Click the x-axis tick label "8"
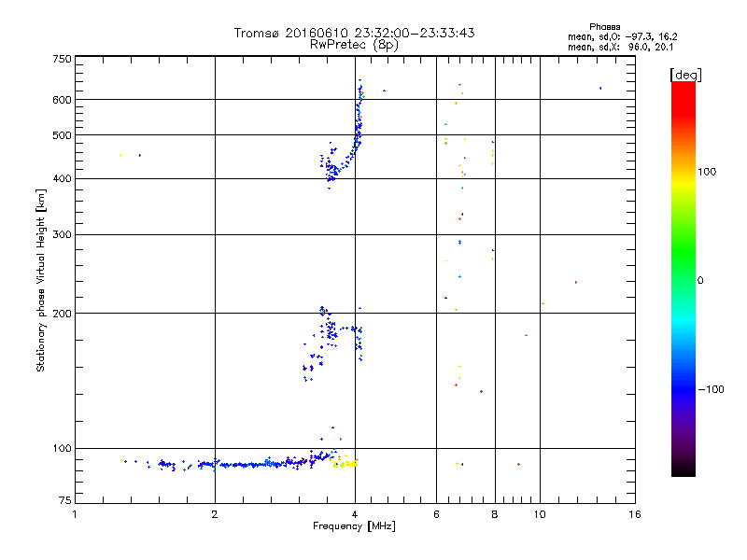747x560 pixels. [495, 514]
